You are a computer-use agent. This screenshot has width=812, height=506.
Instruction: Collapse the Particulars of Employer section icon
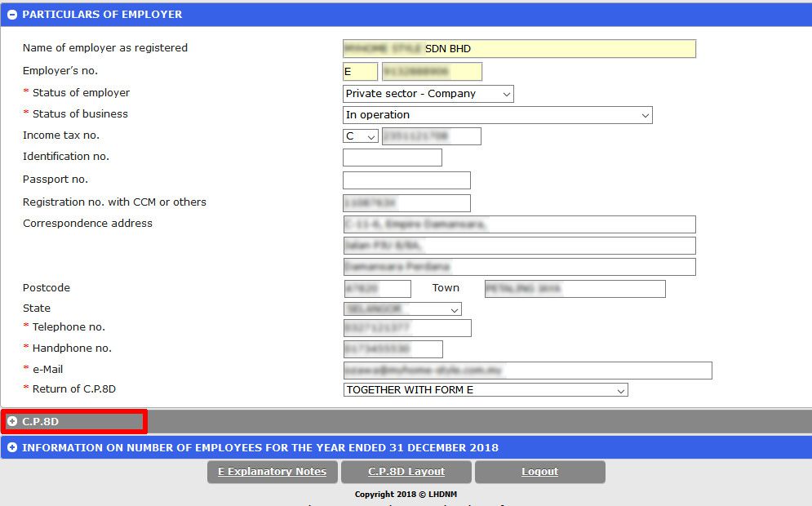point(12,15)
